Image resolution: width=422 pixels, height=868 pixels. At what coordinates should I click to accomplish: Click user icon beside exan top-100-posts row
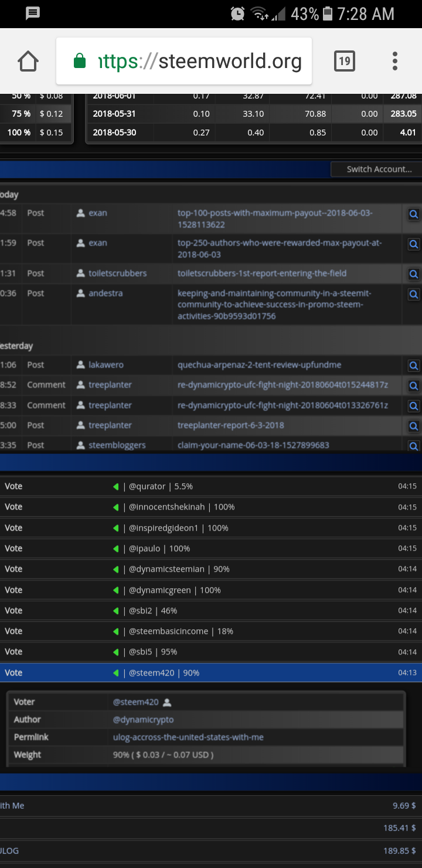click(81, 213)
